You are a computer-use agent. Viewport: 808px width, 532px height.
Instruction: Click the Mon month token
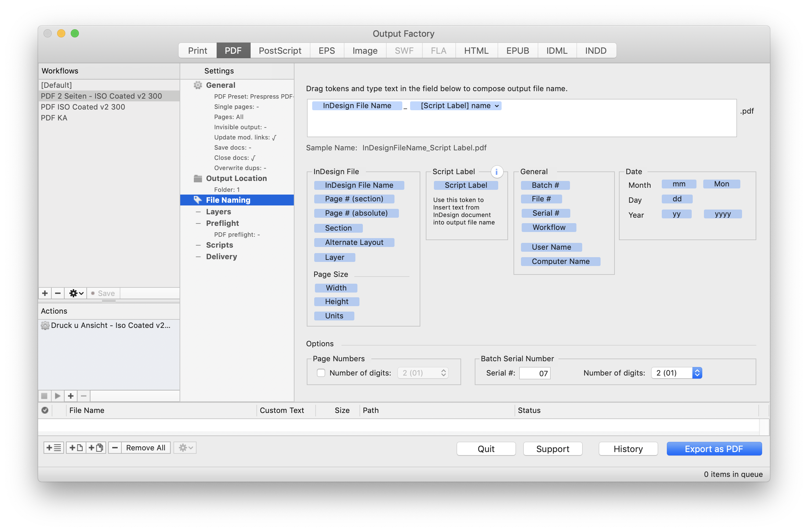(722, 184)
